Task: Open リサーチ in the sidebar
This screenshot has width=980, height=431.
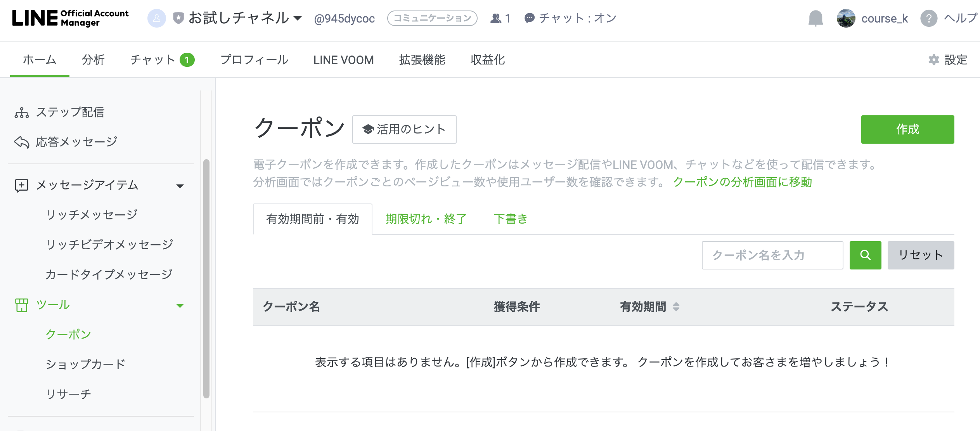Action: click(x=68, y=394)
